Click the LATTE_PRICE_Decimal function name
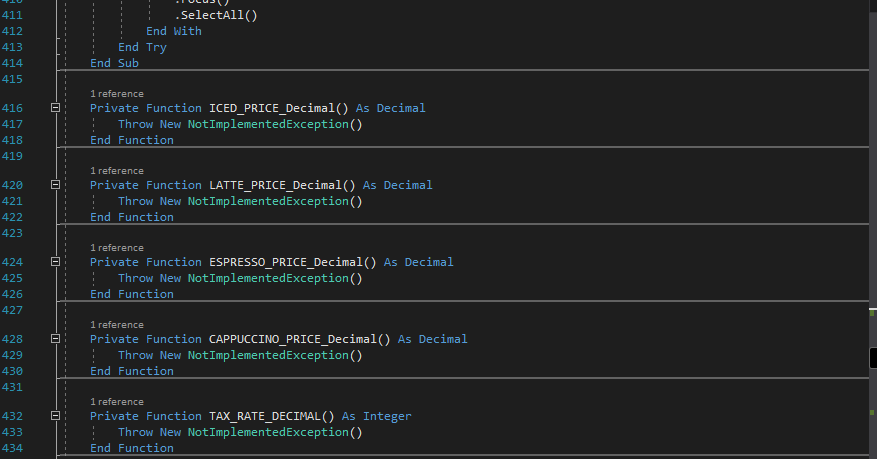Viewport: 877px width, 459px height. pos(275,186)
